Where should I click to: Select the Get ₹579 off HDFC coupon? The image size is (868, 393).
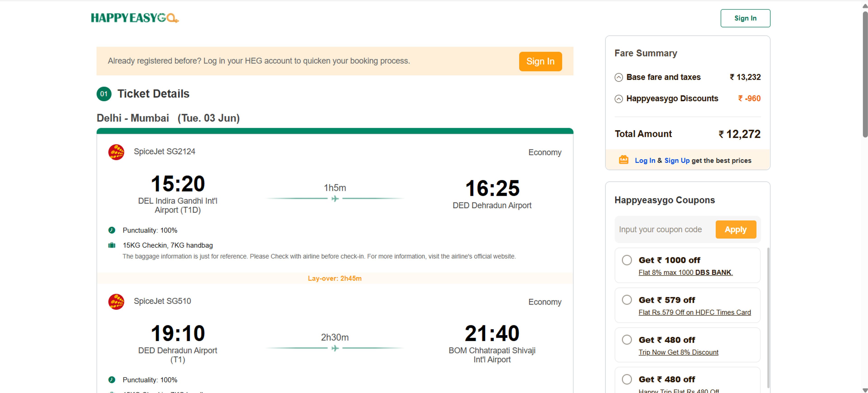tap(627, 300)
